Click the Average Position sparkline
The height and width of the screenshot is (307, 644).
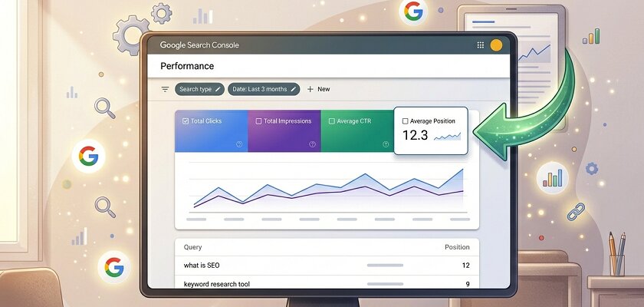(x=447, y=137)
